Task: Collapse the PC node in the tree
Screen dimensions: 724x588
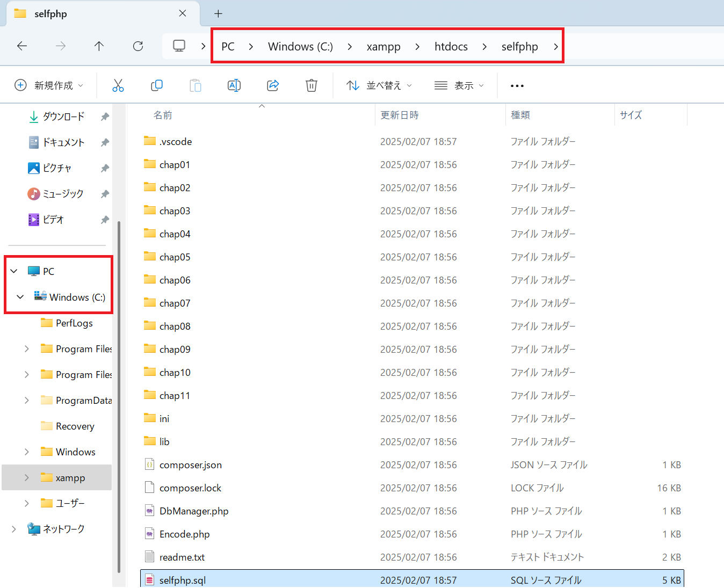Action: 14,271
